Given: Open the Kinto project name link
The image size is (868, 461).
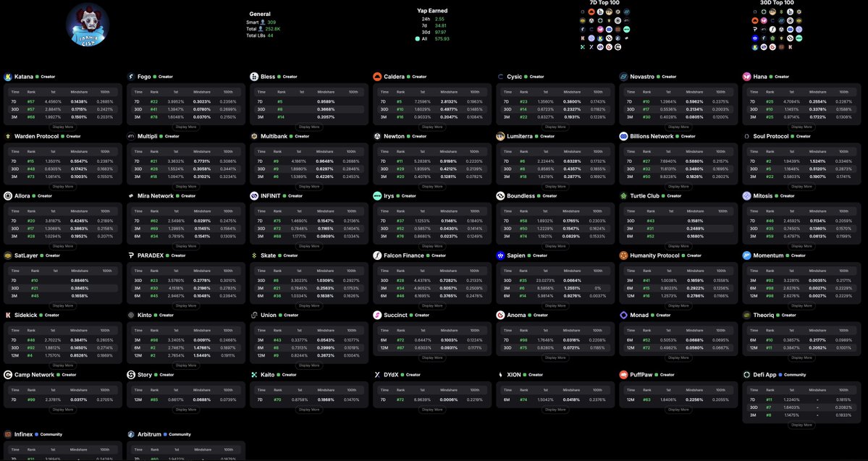Looking at the screenshot, I should 145,316.
